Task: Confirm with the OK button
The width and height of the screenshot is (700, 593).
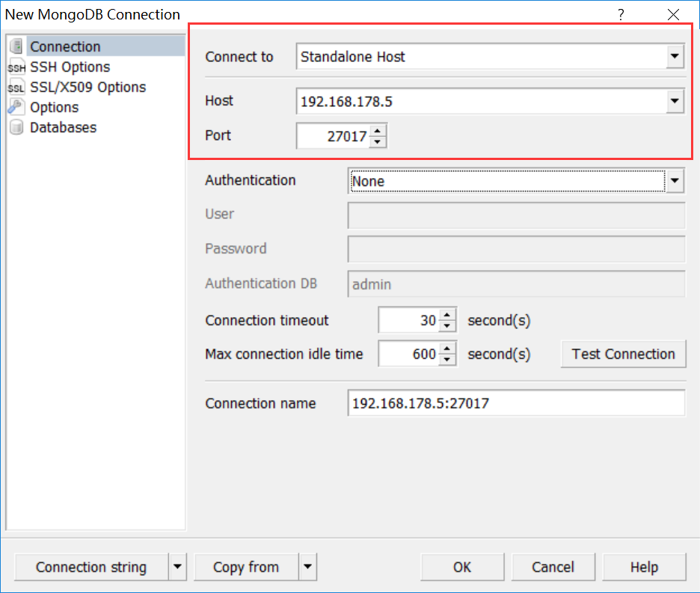Action: click(462, 567)
